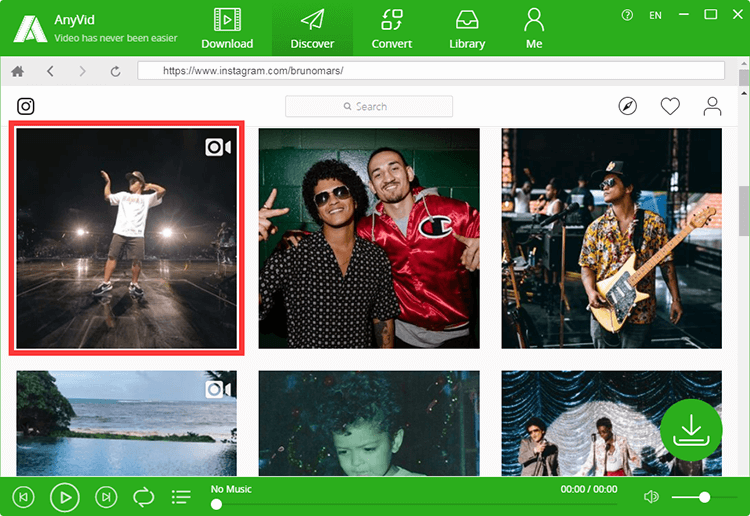Image resolution: width=750 pixels, height=516 pixels.
Task: Go to the Library tab
Action: (467, 29)
